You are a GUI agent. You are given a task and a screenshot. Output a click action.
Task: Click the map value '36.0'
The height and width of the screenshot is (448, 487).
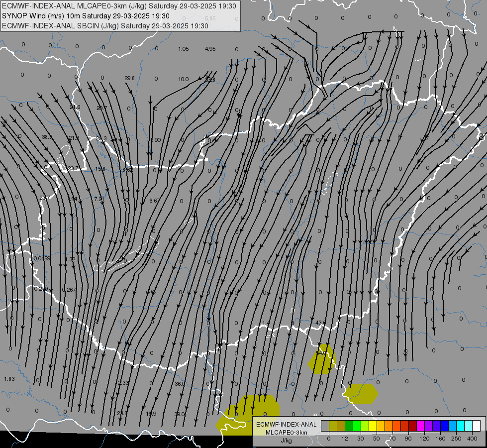(180, 384)
